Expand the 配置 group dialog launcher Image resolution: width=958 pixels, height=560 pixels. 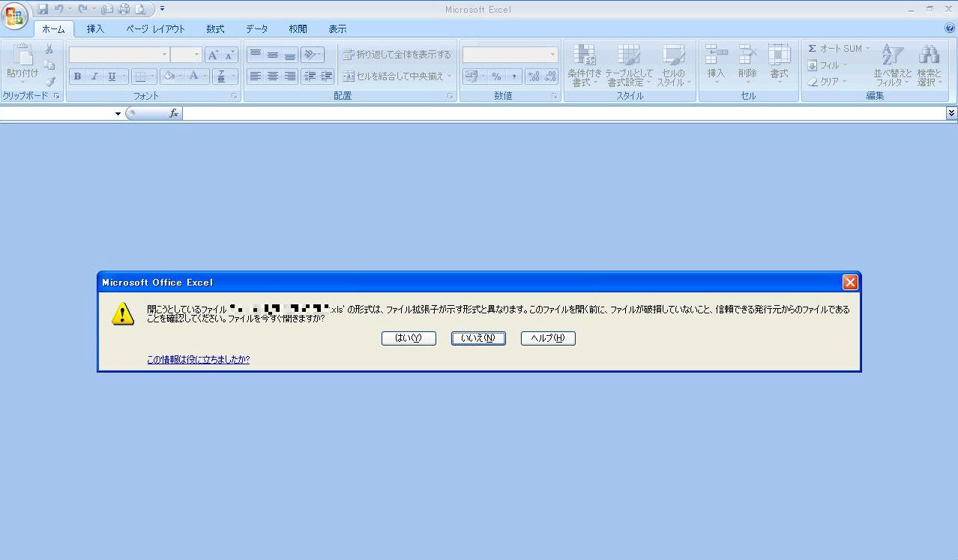(451, 96)
